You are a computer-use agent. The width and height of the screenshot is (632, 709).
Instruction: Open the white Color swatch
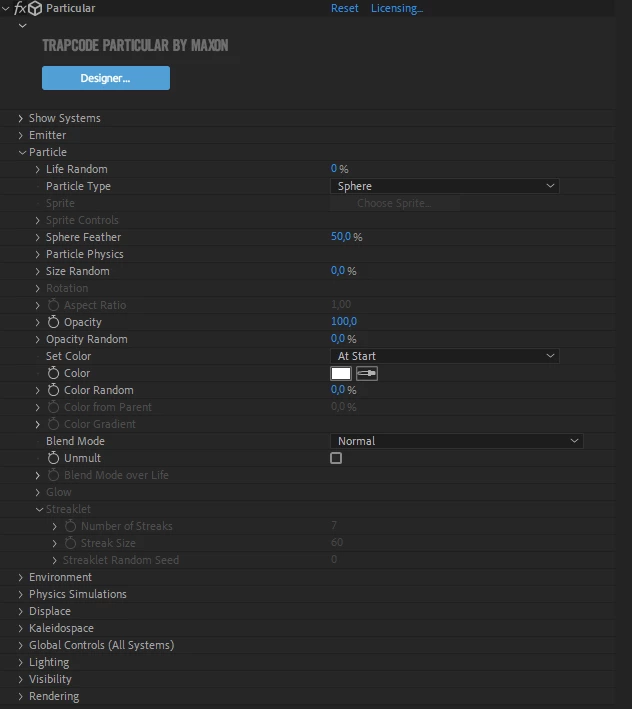341,373
